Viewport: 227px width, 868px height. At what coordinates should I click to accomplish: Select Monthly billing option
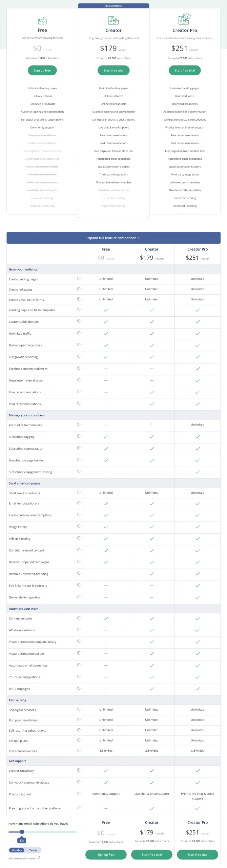[17, 850]
